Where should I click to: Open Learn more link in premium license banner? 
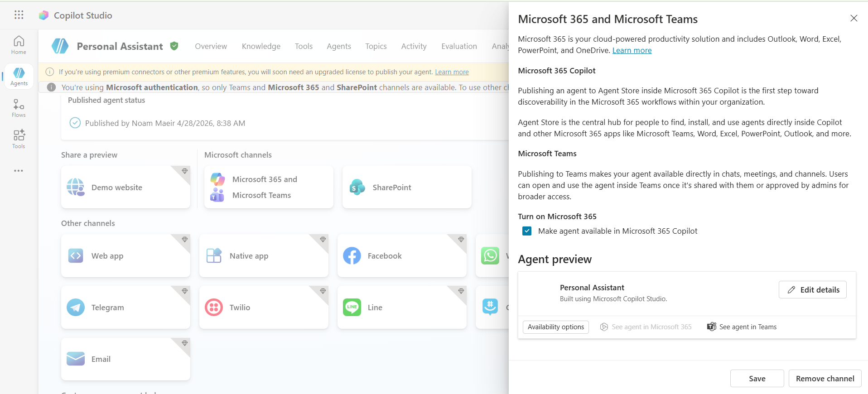coord(452,72)
